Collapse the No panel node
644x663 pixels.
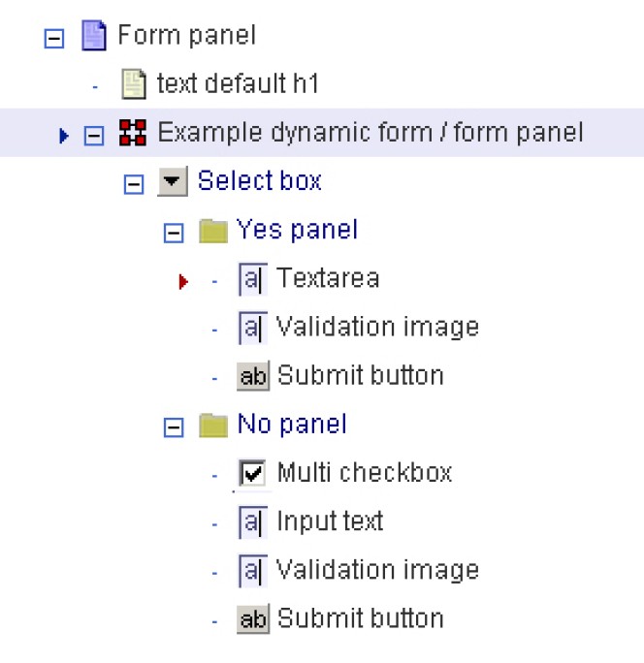(174, 426)
